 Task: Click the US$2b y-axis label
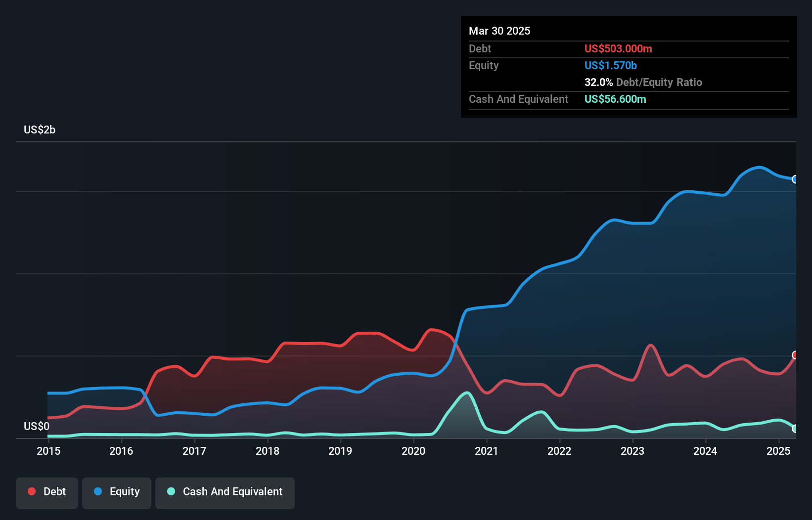coord(40,130)
